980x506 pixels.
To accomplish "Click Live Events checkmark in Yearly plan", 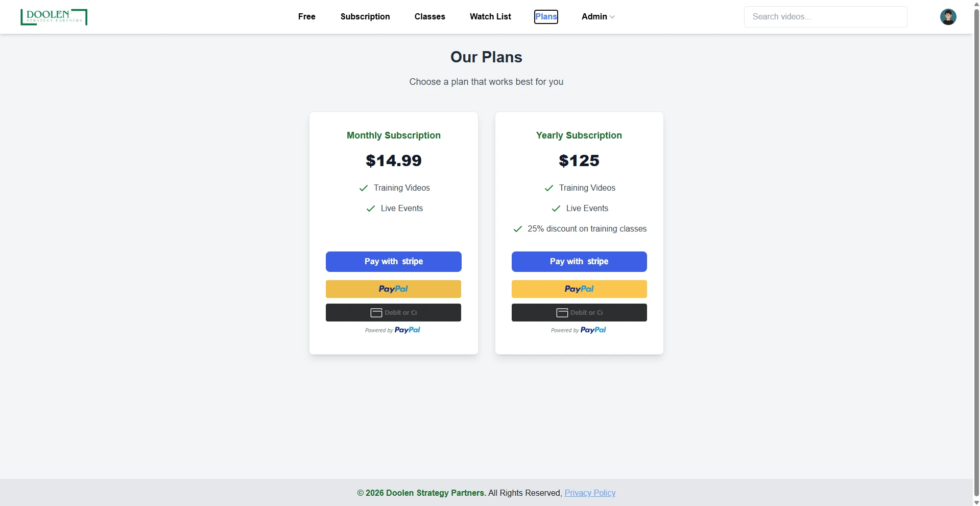I will [556, 209].
